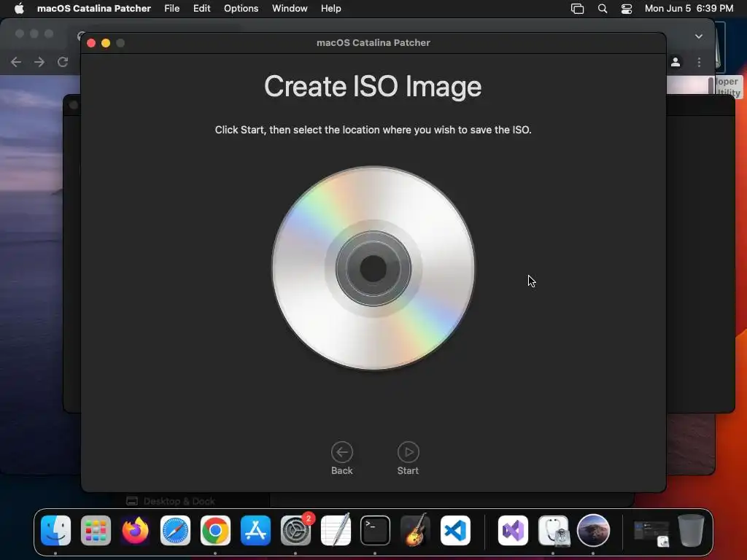Open the App Store from the Dock
Image resolution: width=747 pixels, height=560 pixels.
pos(255,531)
